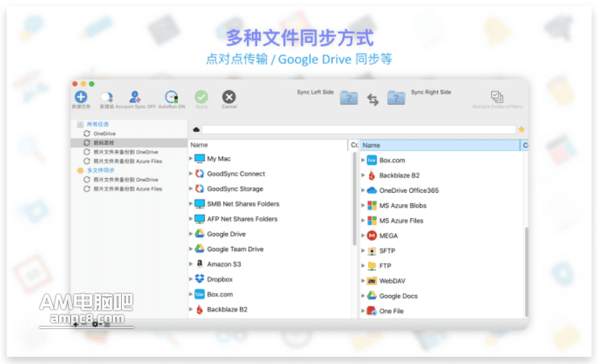Image resolution: width=599 pixels, height=364 pixels.
Task: Select 照片文件夹备份到 Azure Files under 所有任务
Action: tap(127, 161)
